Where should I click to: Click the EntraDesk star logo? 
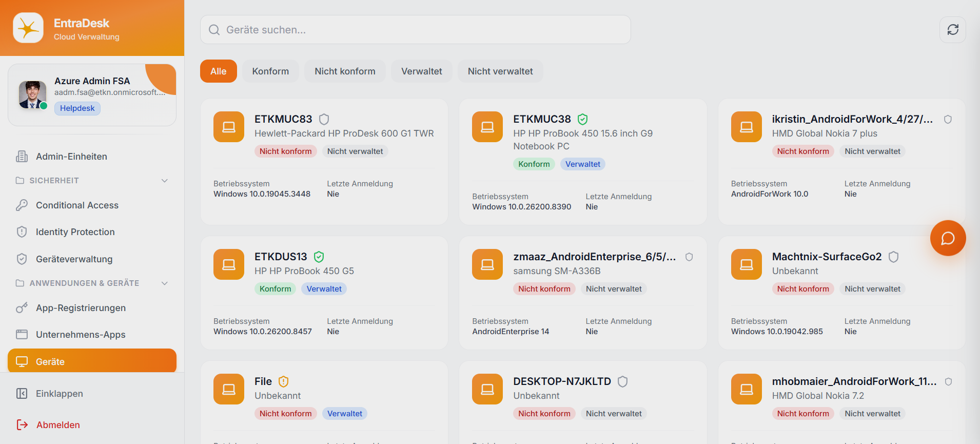(x=28, y=28)
